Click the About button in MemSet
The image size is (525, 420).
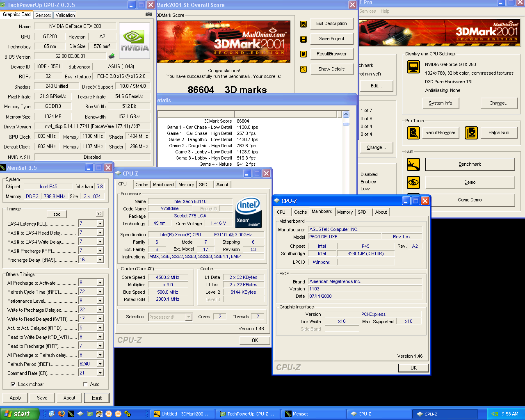[x=69, y=398]
